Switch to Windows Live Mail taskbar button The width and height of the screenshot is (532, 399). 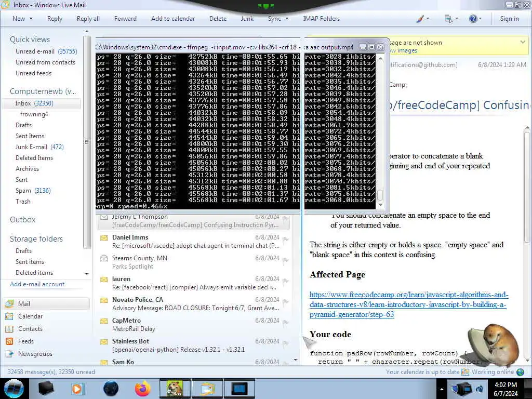(x=207, y=389)
